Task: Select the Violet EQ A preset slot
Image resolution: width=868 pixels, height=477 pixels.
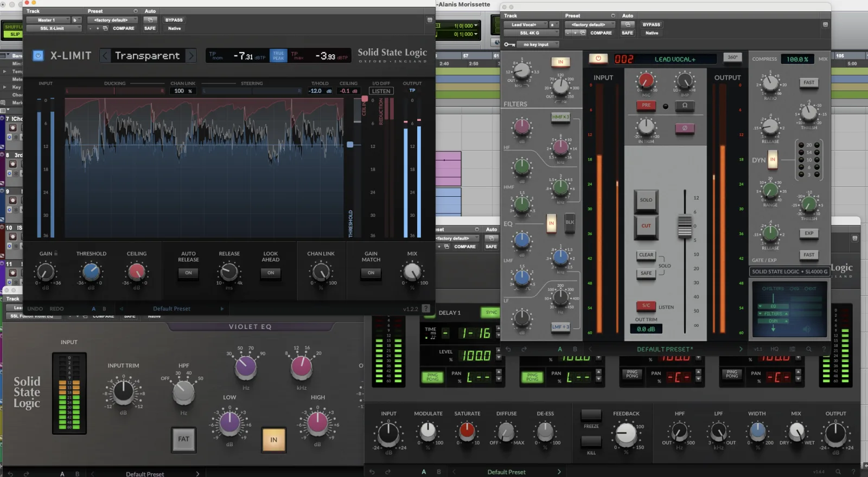Action: tap(62, 474)
